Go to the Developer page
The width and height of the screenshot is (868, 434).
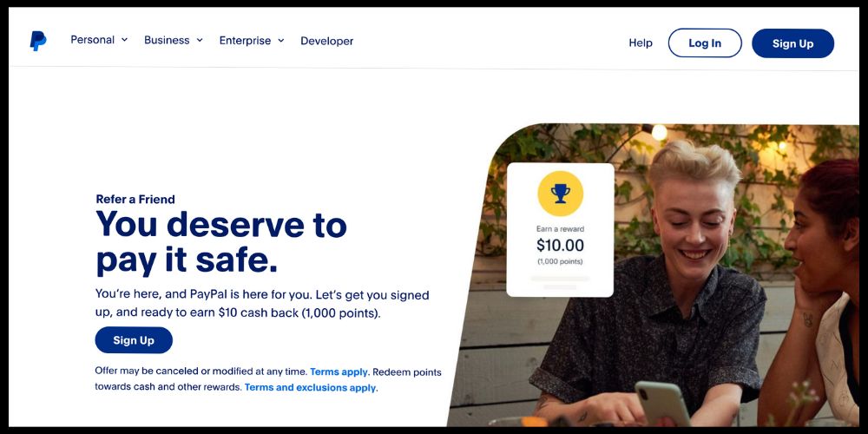pyautogui.click(x=326, y=42)
